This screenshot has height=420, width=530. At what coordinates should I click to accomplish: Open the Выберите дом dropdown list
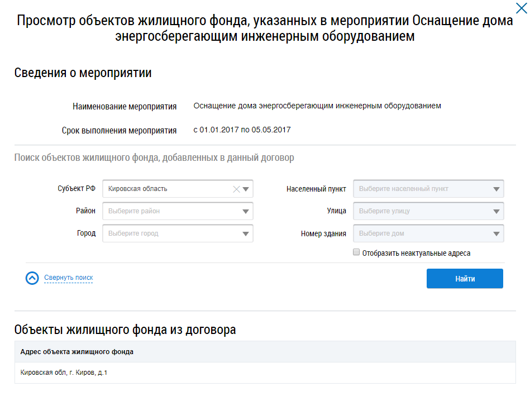422,234
